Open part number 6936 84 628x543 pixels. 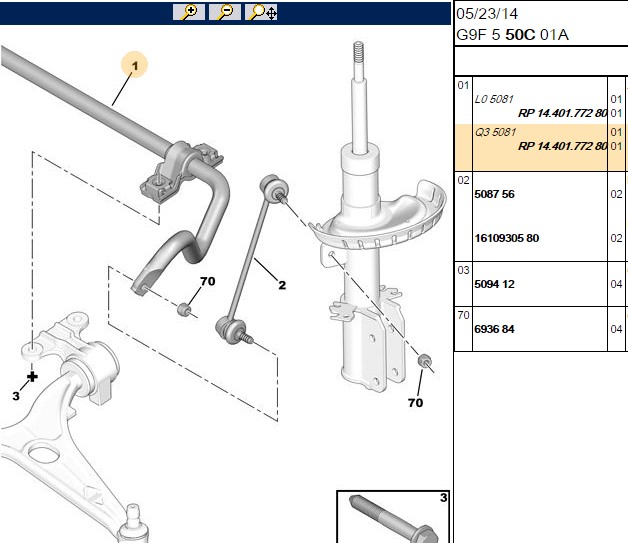pos(494,329)
